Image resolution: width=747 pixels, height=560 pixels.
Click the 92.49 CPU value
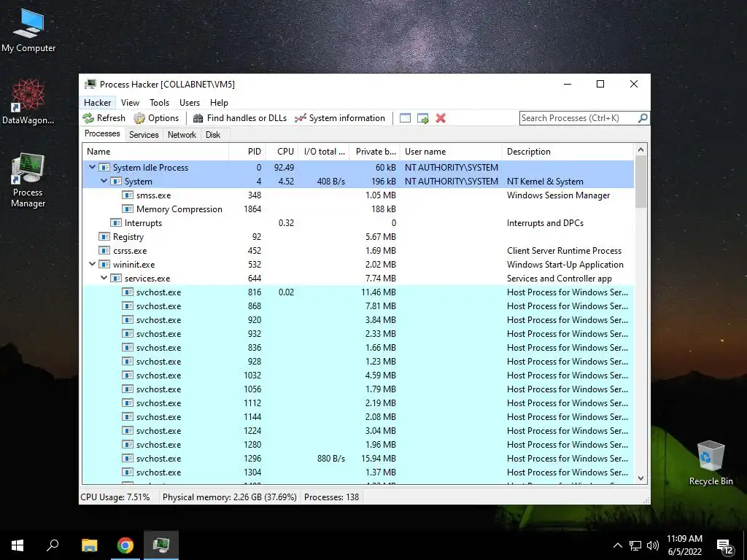tap(284, 168)
